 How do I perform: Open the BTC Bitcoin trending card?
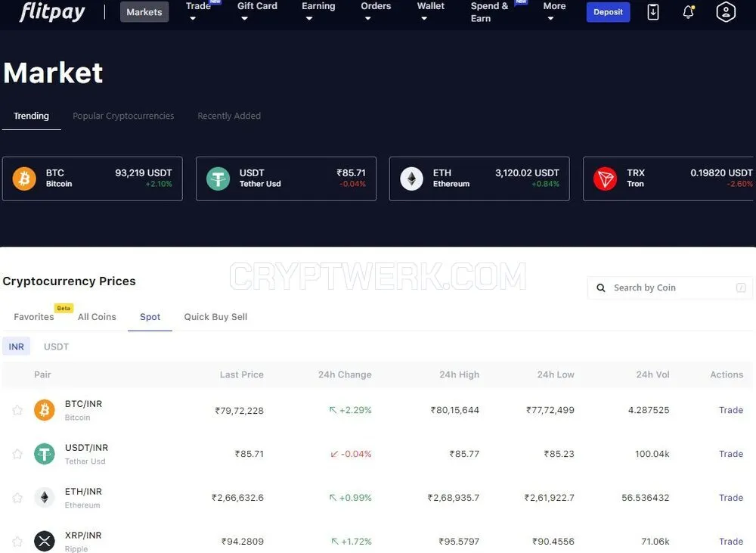(x=92, y=179)
